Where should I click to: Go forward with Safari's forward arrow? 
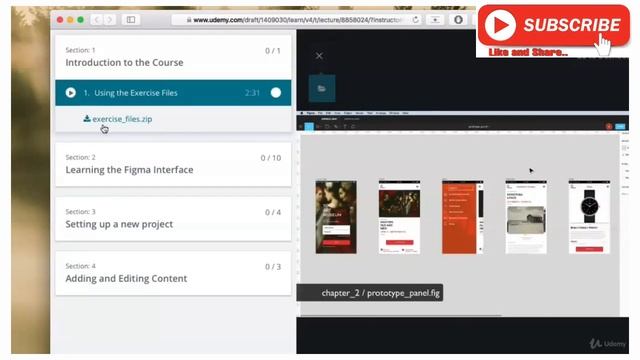point(110,20)
